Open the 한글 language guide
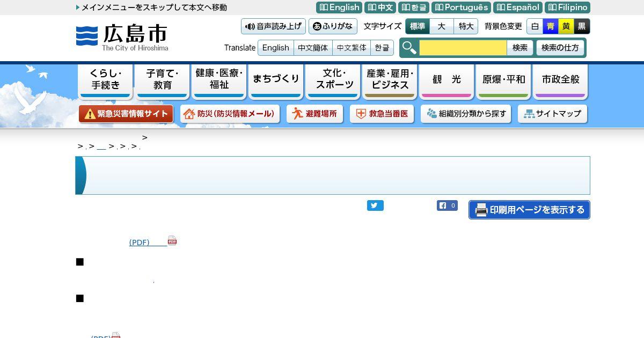The height and width of the screenshot is (338, 644). [x=414, y=8]
